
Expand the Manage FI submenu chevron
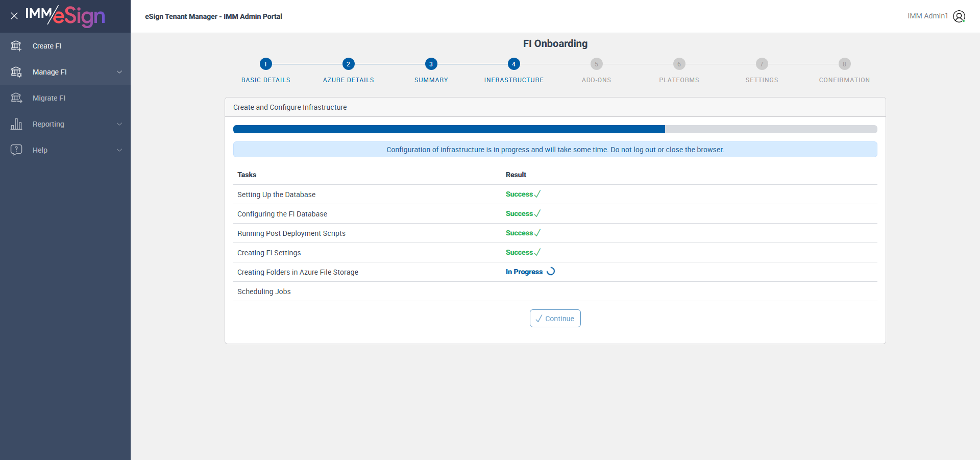(x=119, y=72)
